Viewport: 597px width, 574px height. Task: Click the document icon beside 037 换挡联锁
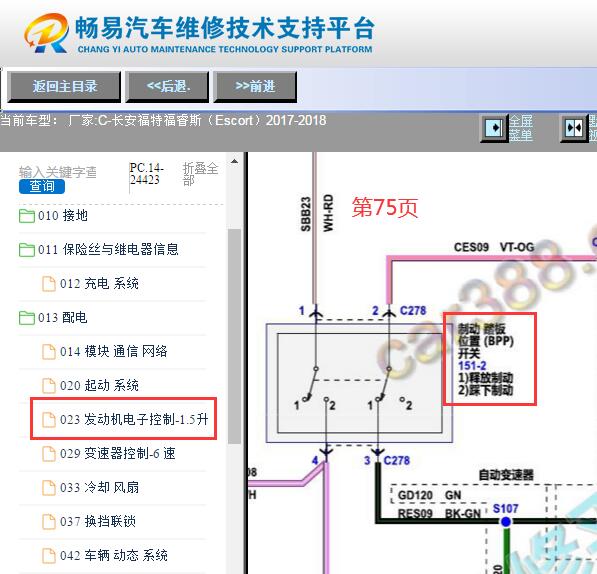48,521
